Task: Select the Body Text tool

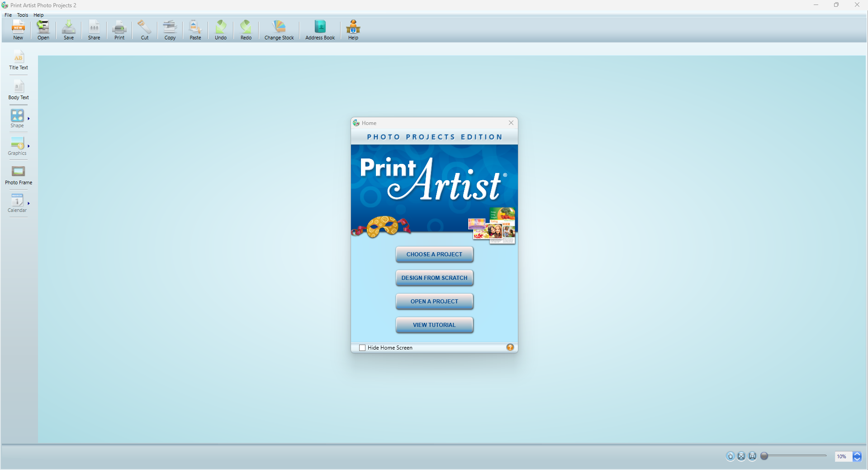Action: coord(19,91)
